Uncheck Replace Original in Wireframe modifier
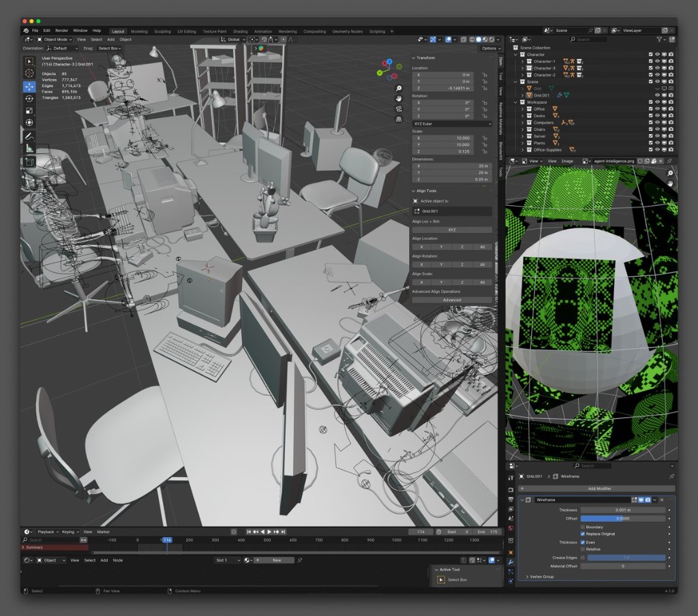The width and height of the screenshot is (698, 616). tap(583, 534)
